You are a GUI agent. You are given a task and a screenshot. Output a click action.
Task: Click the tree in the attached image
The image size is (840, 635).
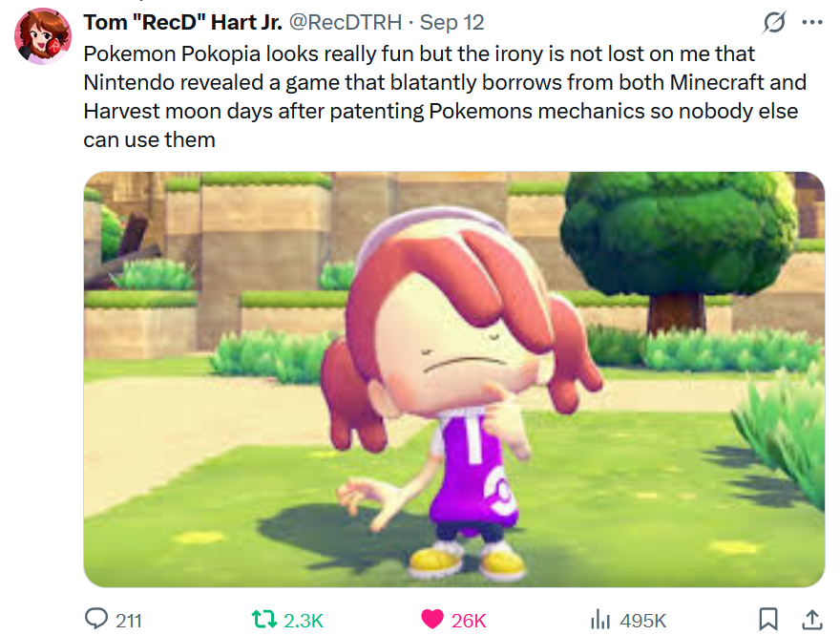pyautogui.click(x=680, y=246)
